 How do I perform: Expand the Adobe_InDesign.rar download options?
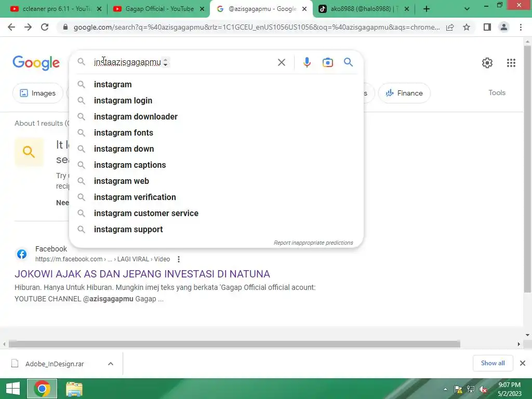[110, 364]
